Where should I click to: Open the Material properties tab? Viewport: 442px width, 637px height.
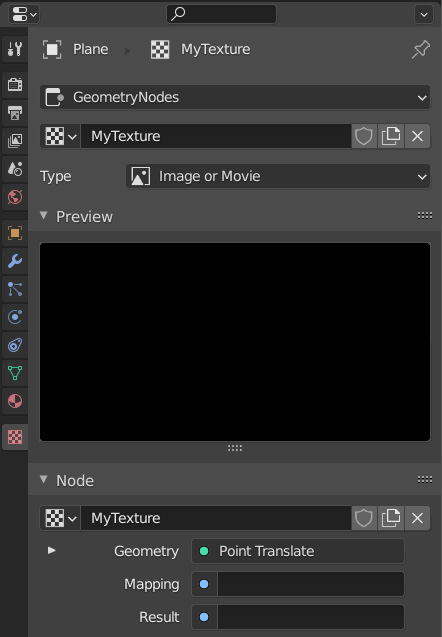pyautogui.click(x=15, y=401)
